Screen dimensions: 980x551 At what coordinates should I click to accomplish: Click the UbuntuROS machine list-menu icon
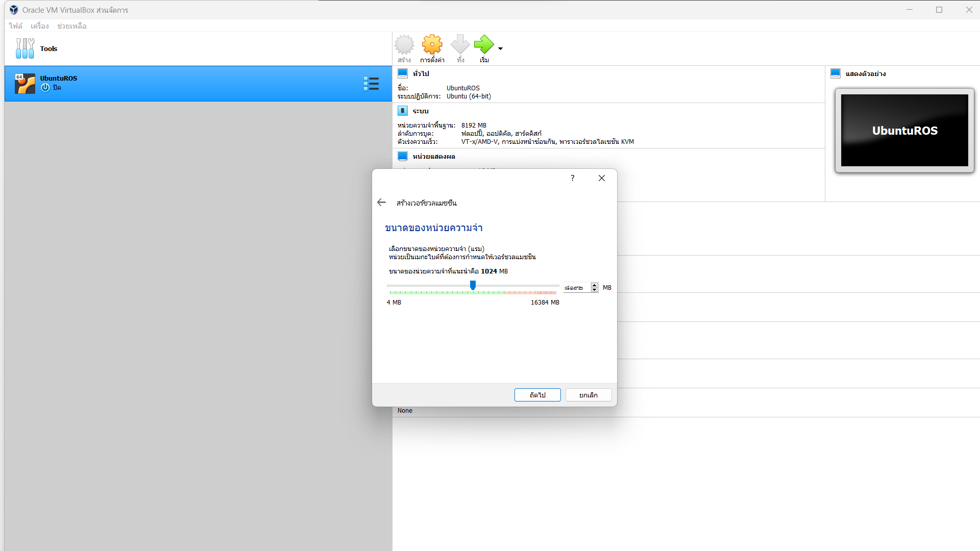[371, 84]
